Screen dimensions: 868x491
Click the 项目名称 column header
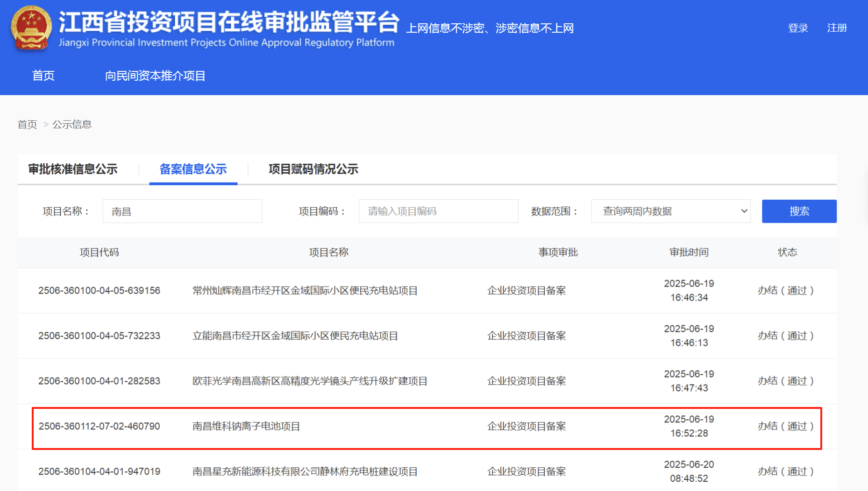tap(329, 253)
